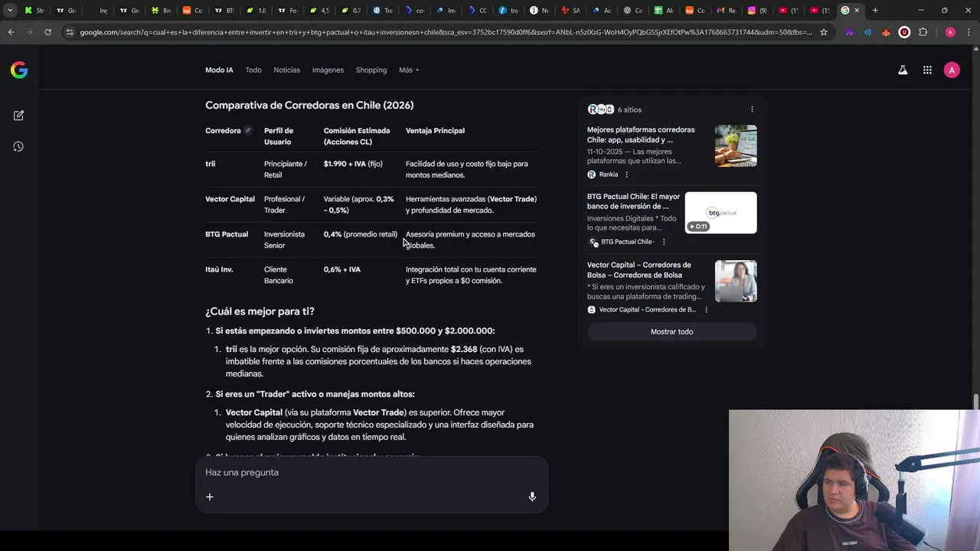Select the Shopping tab

(x=371, y=70)
